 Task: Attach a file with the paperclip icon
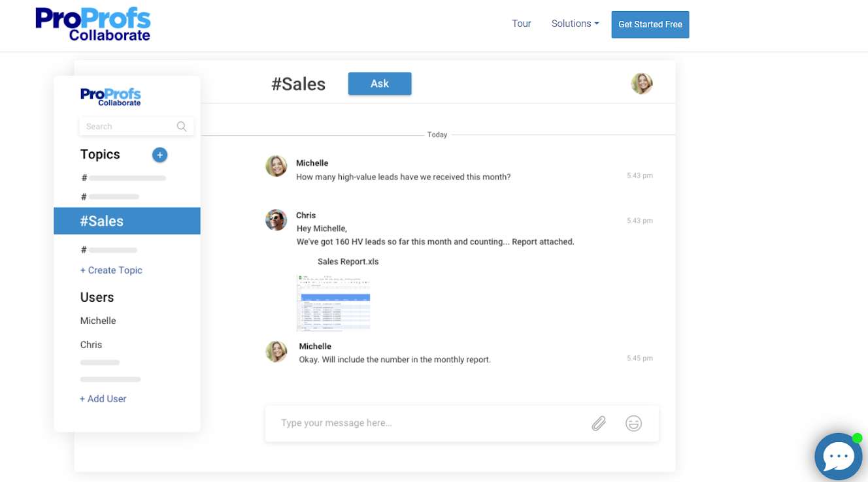pyautogui.click(x=599, y=423)
